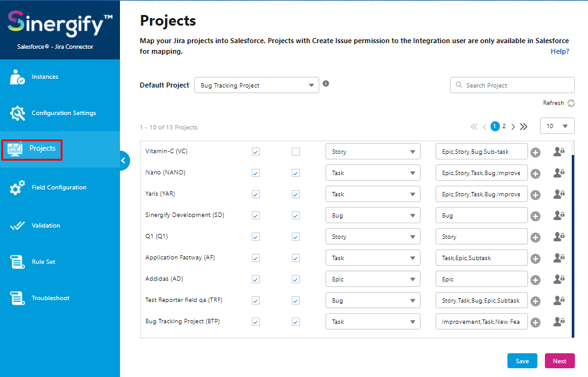This screenshot has height=377, width=588.
Task: Add issue type on Vitamin-C row
Action: coord(535,151)
